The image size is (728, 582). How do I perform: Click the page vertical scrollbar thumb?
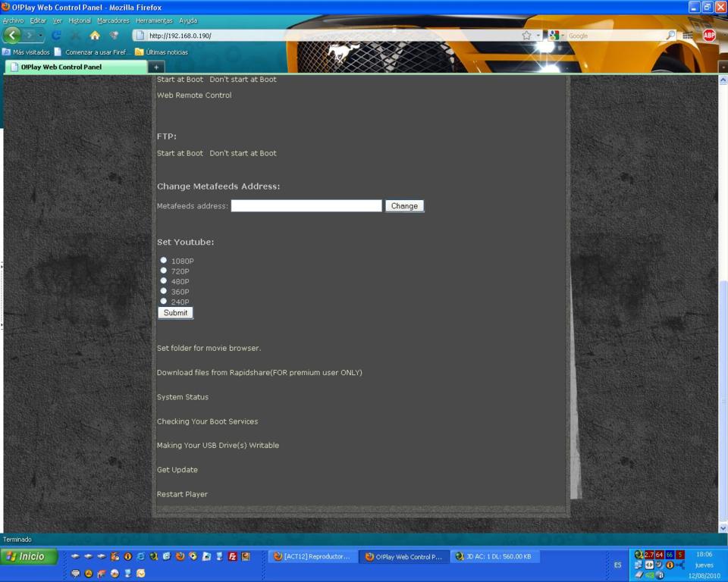pos(723,401)
